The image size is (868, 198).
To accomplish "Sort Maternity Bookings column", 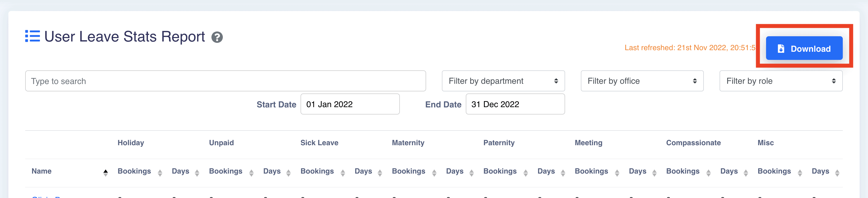I will coord(434,173).
